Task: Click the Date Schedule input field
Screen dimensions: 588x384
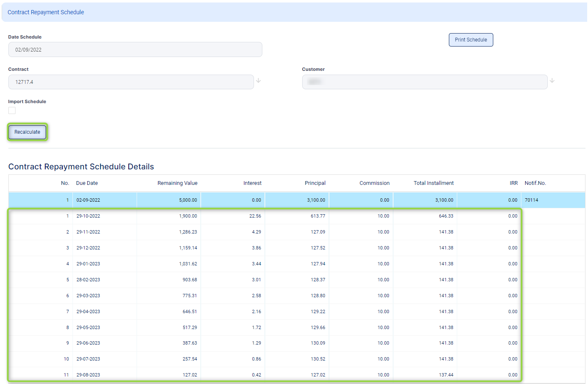Action: [135, 49]
